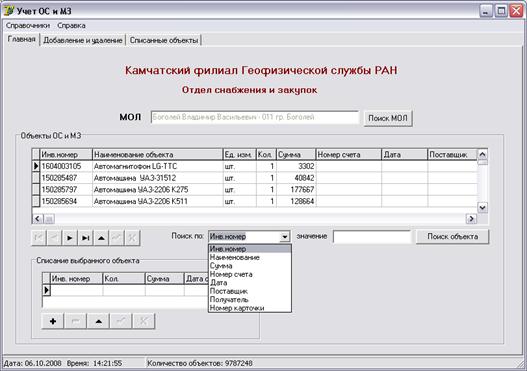Focus the значение search input field
This screenshot has width=527, height=371.
click(x=372, y=237)
